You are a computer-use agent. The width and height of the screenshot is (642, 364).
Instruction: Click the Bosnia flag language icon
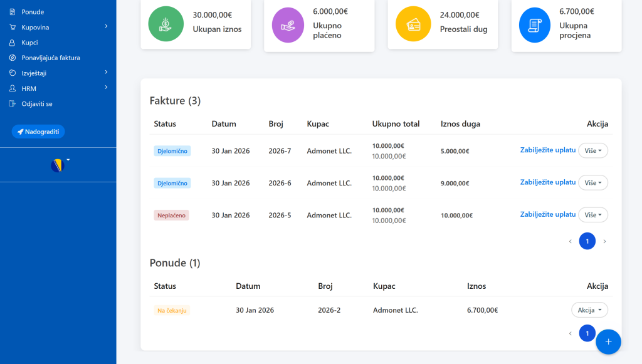58,165
